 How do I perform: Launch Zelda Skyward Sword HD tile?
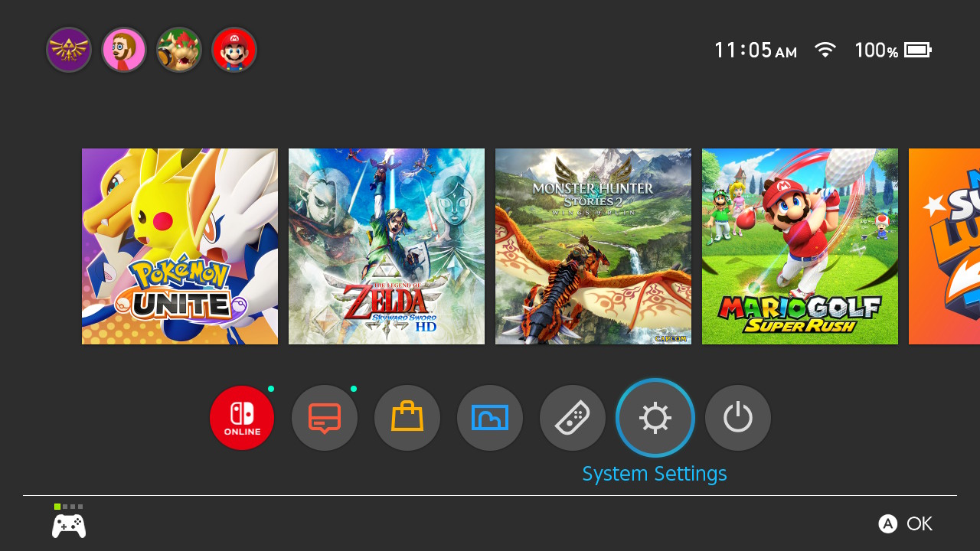tap(387, 246)
